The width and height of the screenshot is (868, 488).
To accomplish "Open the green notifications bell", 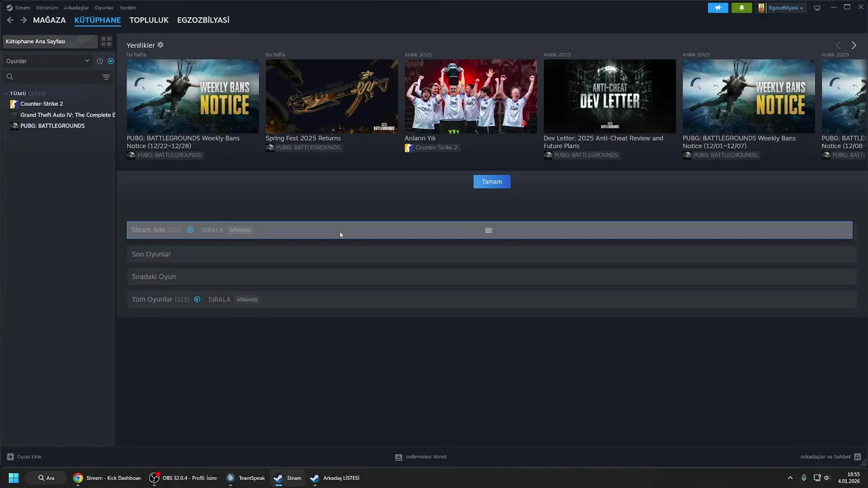I will [741, 8].
